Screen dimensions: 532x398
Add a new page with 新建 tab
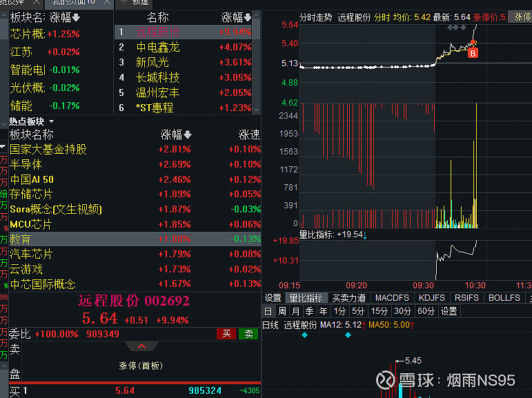click(135, 3)
